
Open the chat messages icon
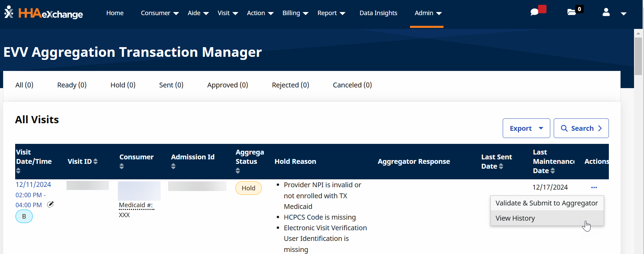point(534,12)
